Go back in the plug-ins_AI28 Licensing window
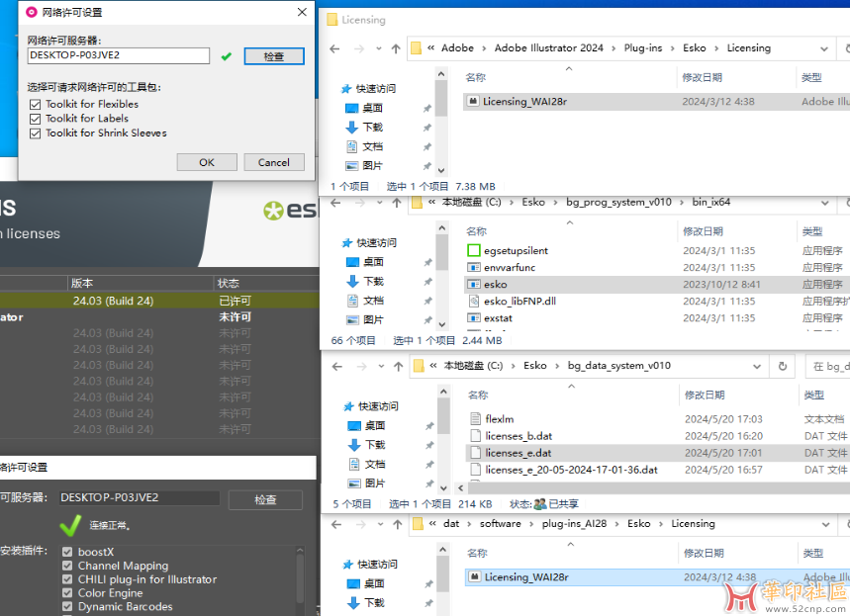Viewport: 850px width, 616px height. click(x=336, y=524)
